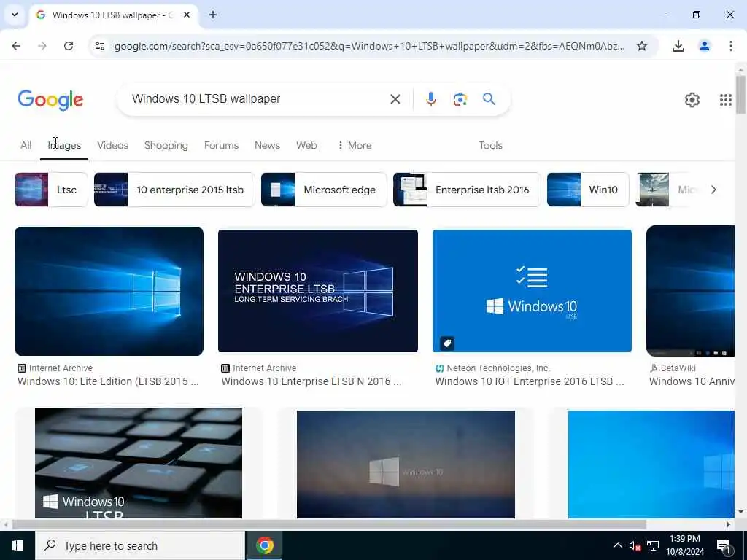Switch to the News tab
The height and width of the screenshot is (560, 747).
point(267,145)
